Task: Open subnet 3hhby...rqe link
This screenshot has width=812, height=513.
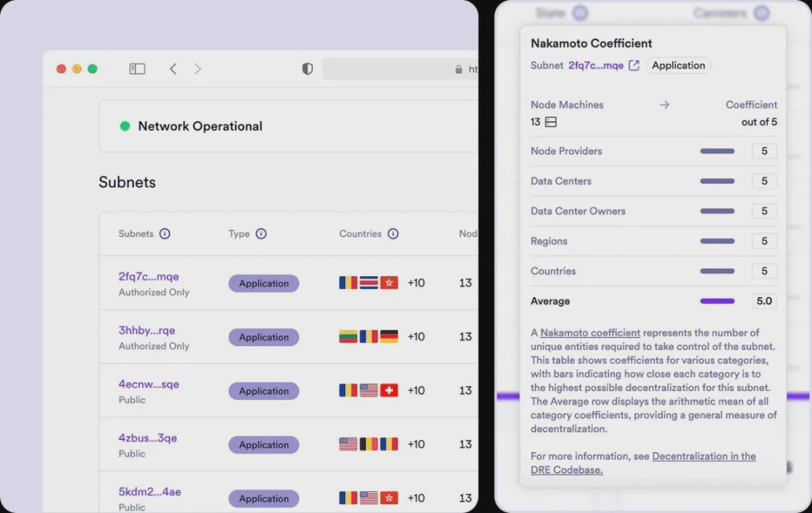Action: (147, 330)
